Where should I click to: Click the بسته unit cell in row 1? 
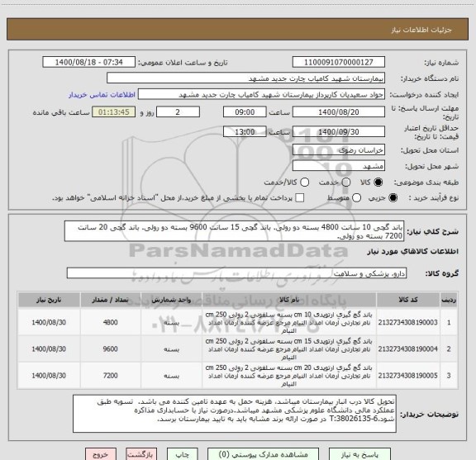click(x=172, y=323)
